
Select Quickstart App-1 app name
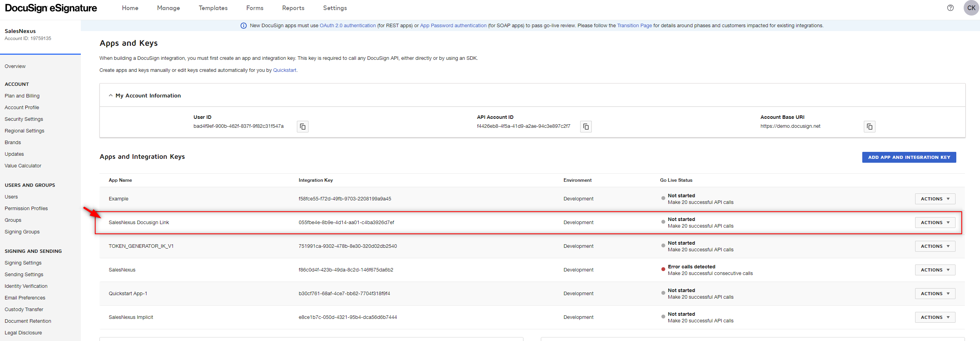[x=128, y=294]
